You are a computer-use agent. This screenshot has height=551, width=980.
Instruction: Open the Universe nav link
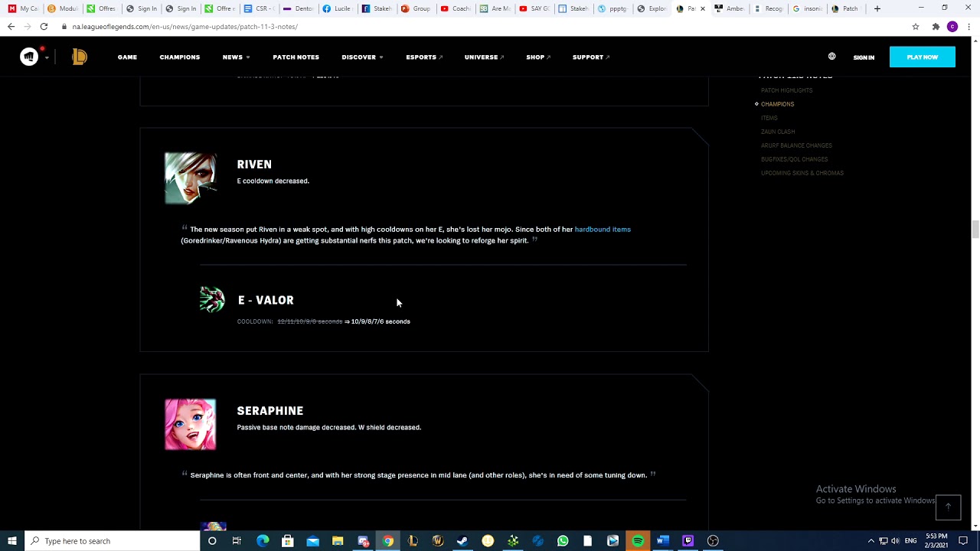[x=484, y=57]
